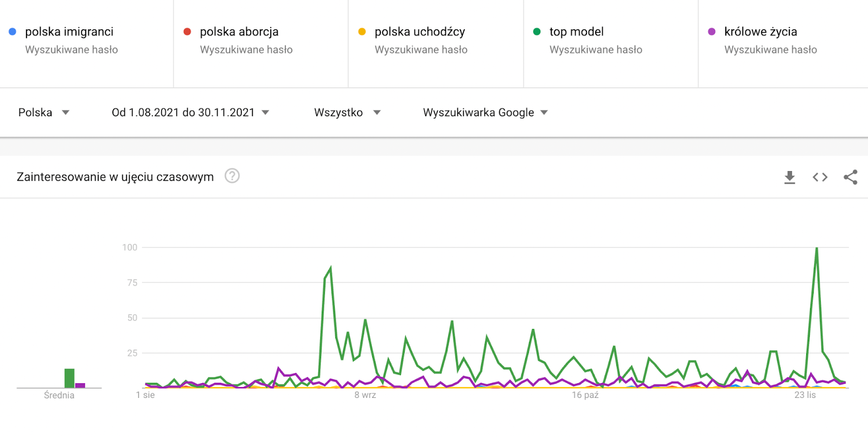Viewport: 868px width, 437px height.
Task: Click the embed code icon
Action: tap(820, 177)
